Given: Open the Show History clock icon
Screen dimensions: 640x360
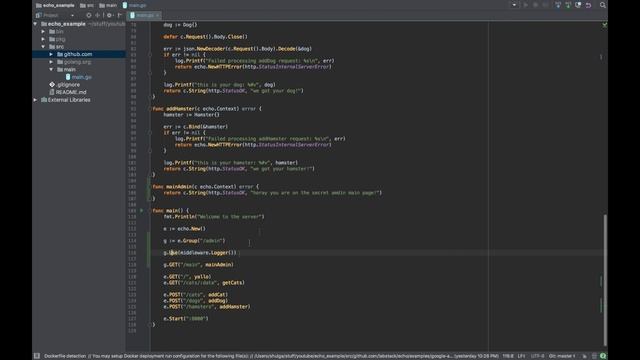Looking at the screenshot, I should coord(578,5).
